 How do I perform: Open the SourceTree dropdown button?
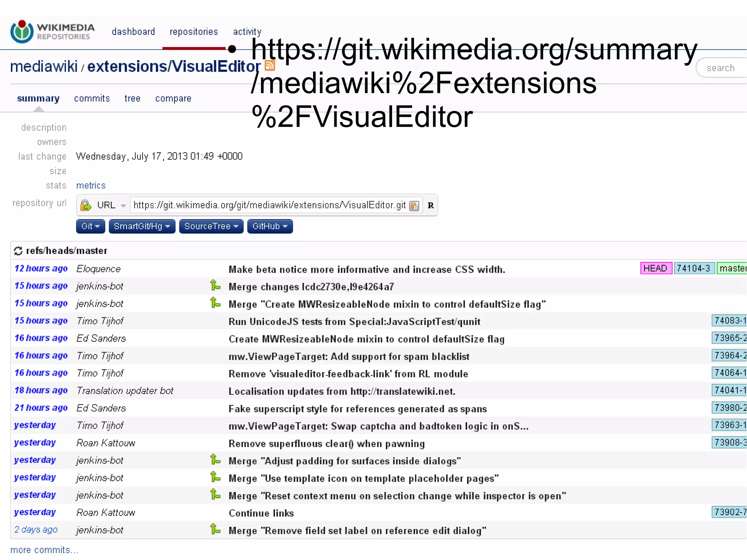(211, 226)
